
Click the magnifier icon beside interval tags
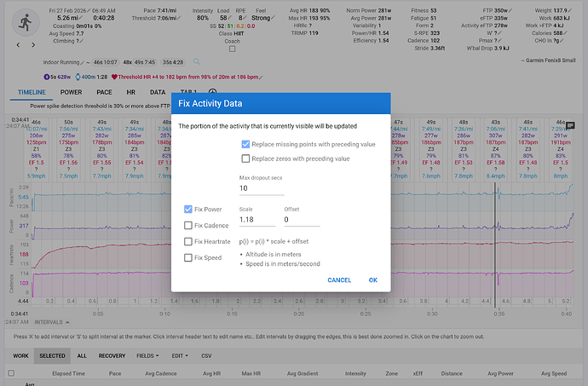tap(197, 62)
